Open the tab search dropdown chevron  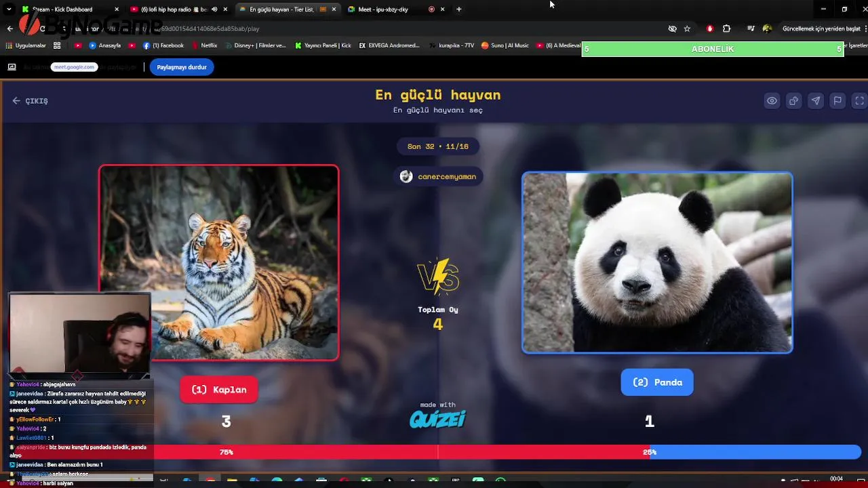[9, 9]
